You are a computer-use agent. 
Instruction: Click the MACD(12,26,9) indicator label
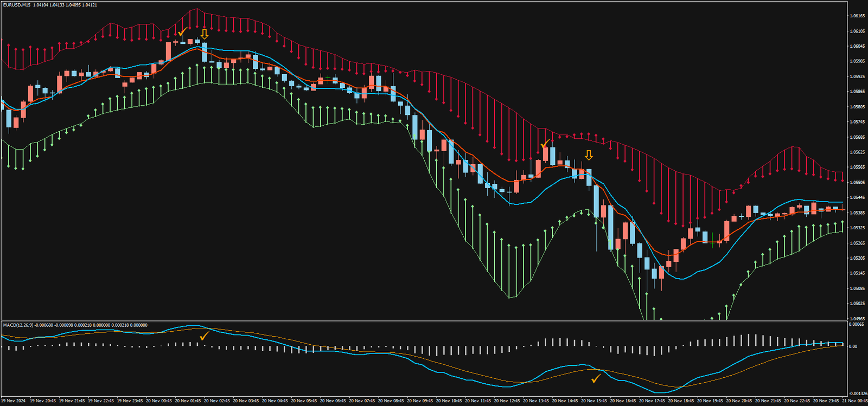coord(18,325)
